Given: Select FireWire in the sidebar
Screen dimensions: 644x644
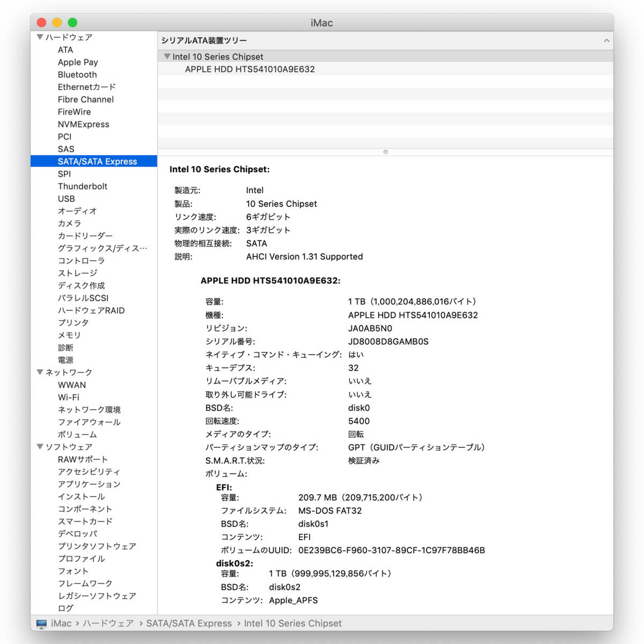Looking at the screenshot, I should click(x=74, y=112).
